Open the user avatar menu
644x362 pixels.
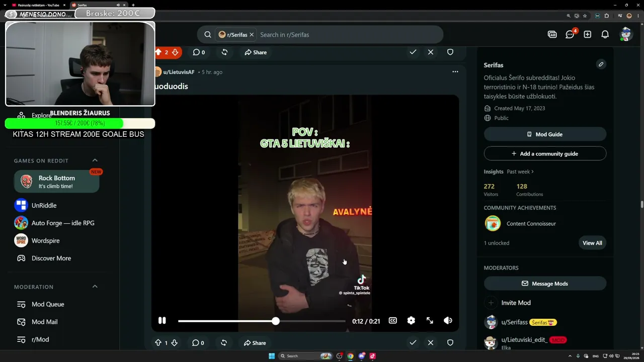coord(626,35)
